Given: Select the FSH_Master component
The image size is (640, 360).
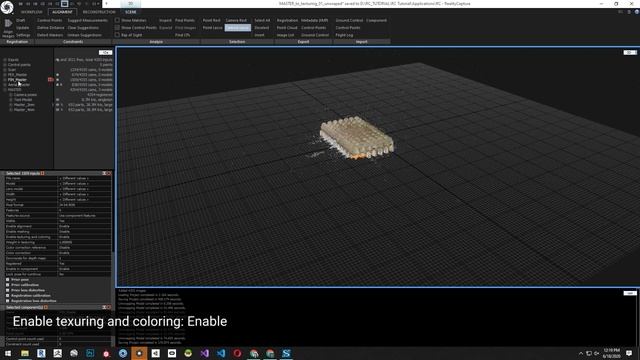Looking at the screenshot, I should pyautogui.click(x=17, y=80).
